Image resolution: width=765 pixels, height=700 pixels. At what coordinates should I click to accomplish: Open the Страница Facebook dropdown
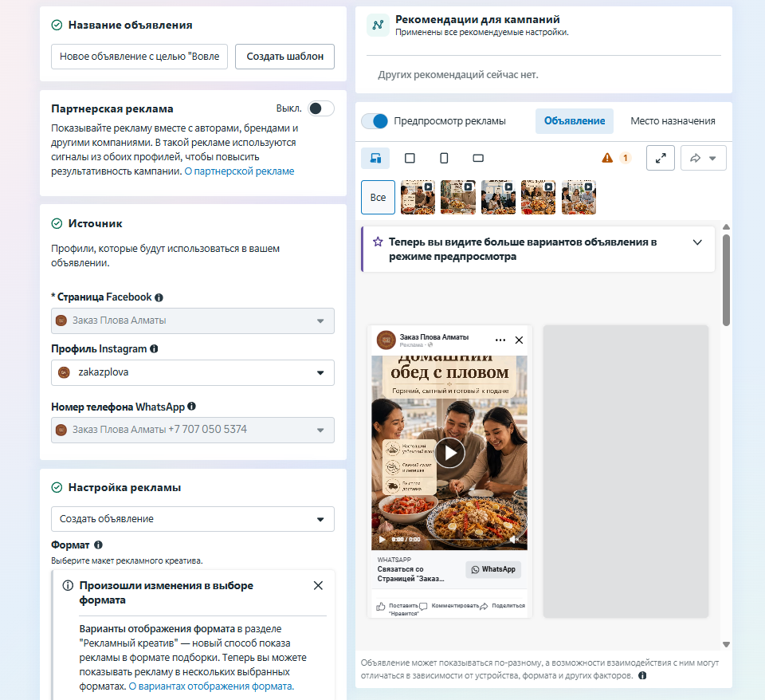[193, 321]
